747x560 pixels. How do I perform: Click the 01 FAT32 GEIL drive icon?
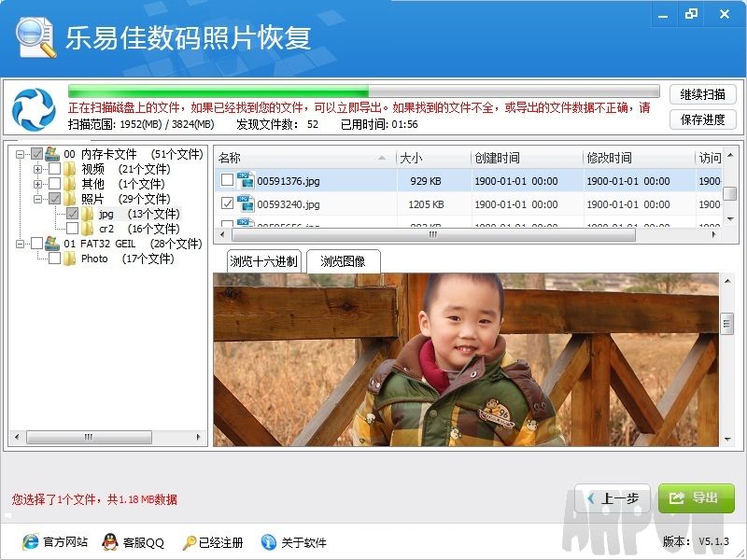pyautogui.click(x=52, y=244)
